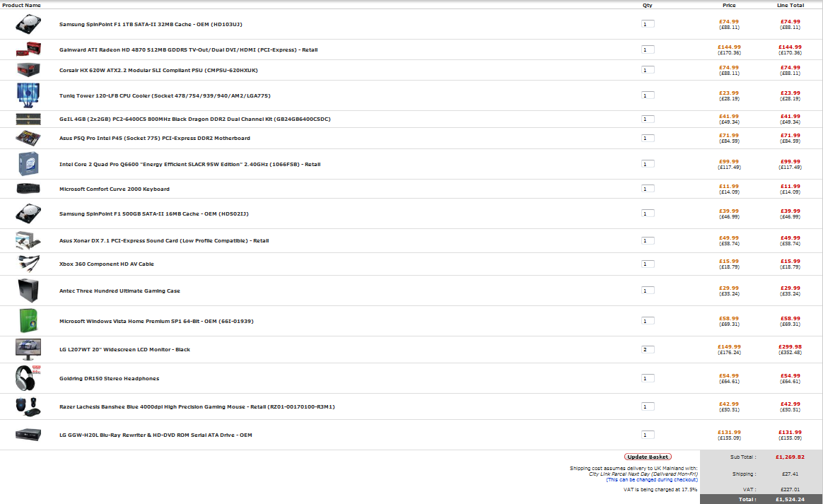Open Asus Xonar DX 7.1 Sound Card link

pyautogui.click(x=164, y=241)
